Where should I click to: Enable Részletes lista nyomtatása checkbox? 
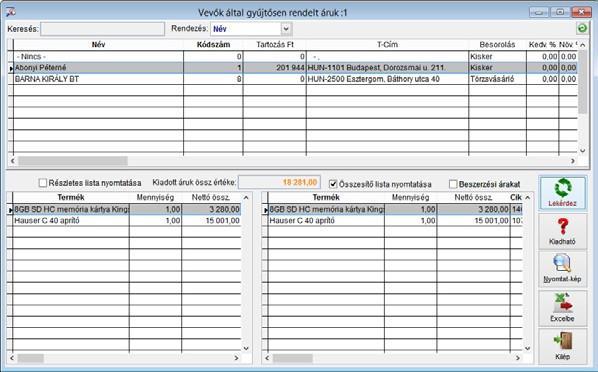coord(43,183)
